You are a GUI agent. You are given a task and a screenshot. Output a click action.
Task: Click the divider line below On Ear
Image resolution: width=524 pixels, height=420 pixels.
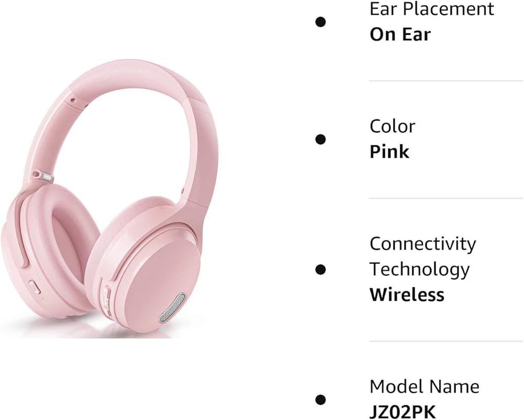446,81
